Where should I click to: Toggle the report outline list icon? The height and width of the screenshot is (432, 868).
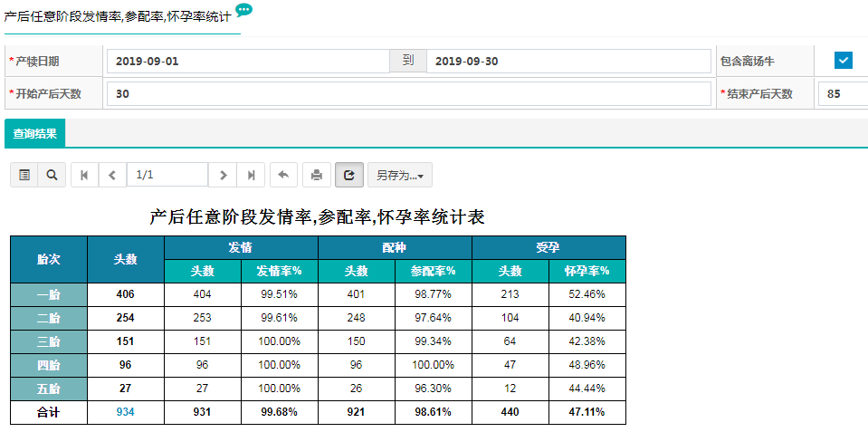pos(24,175)
